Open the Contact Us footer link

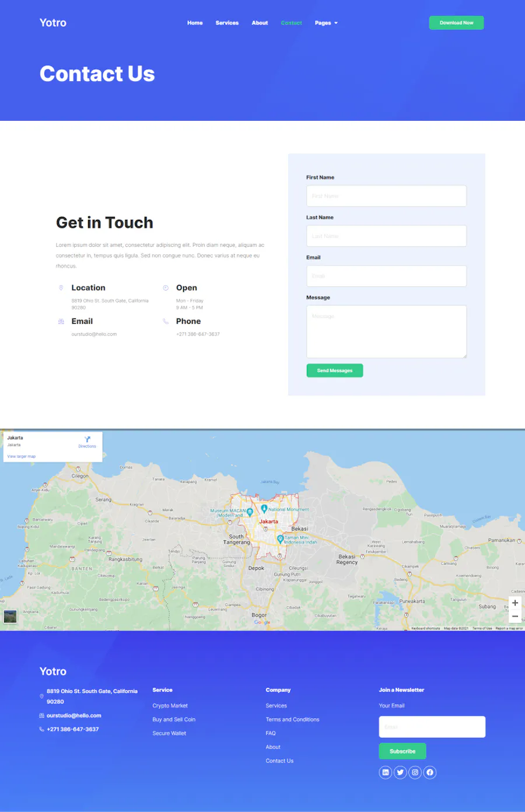coord(280,761)
